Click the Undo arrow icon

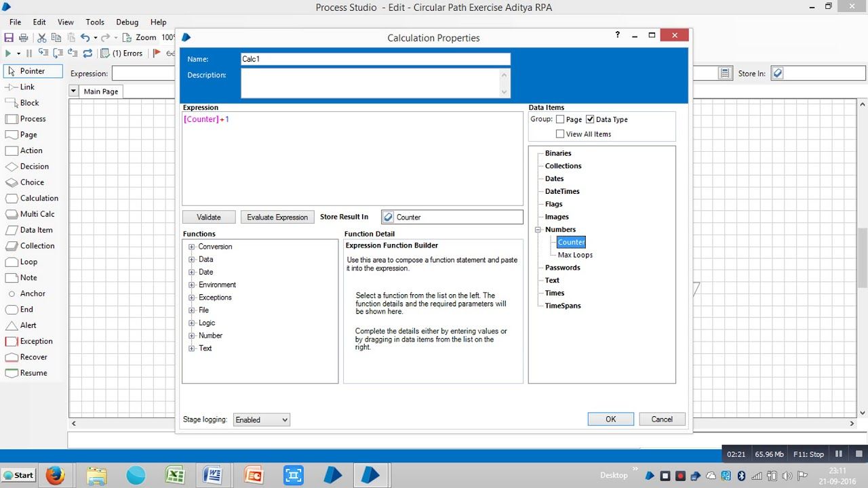[85, 38]
